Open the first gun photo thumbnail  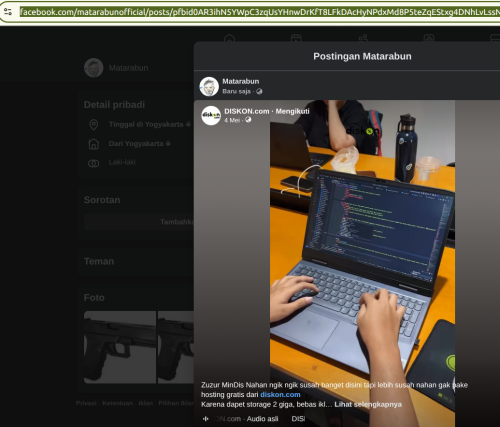[120, 347]
